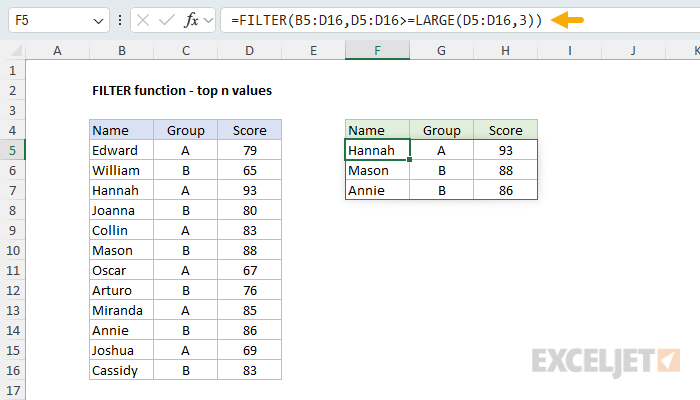700x400 pixels.
Task: Click the cancel (X) formula icon
Action: [x=143, y=20]
